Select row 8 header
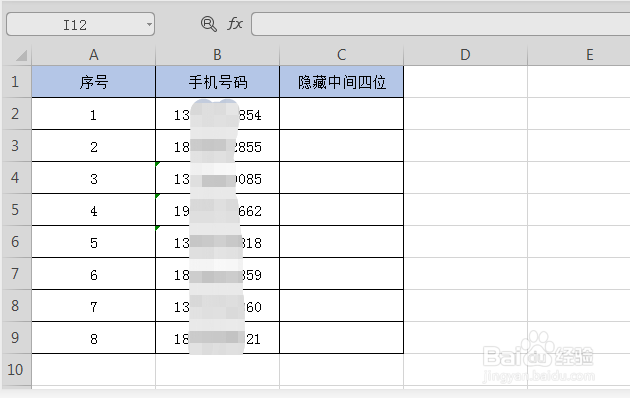The image size is (630, 398). point(16,306)
